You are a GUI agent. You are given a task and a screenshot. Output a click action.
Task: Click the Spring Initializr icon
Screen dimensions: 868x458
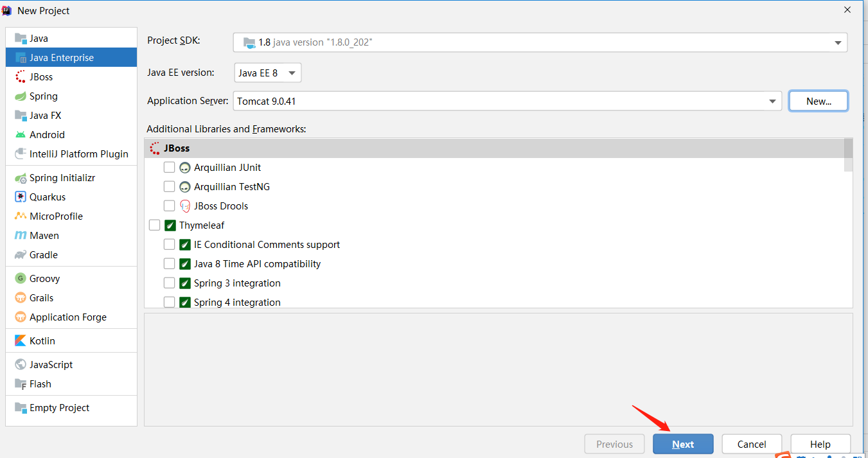click(x=21, y=178)
